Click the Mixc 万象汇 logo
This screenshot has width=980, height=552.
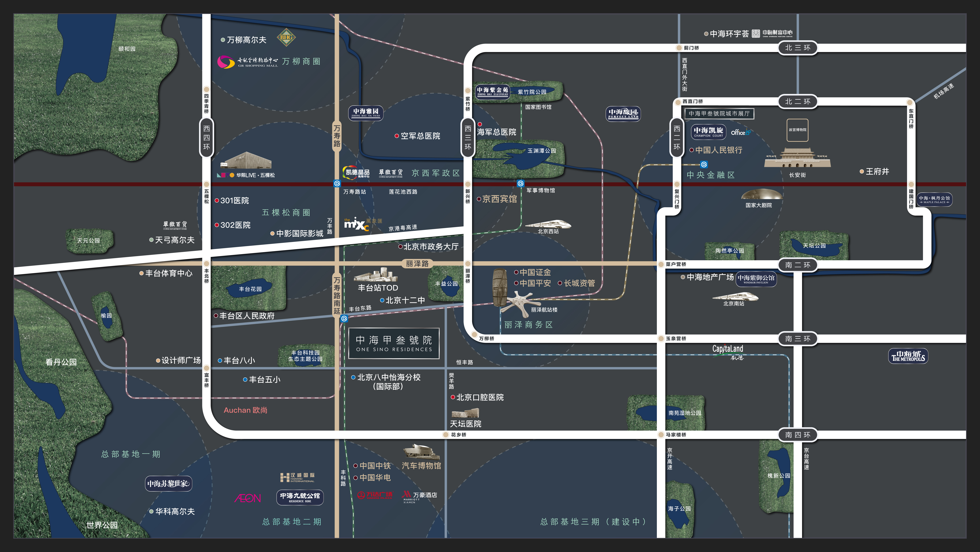(x=357, y=224)
